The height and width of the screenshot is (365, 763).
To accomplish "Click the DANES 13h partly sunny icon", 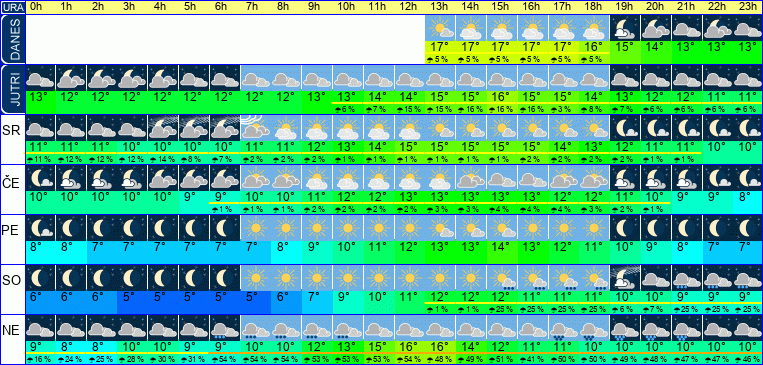I will pos(440,28).
